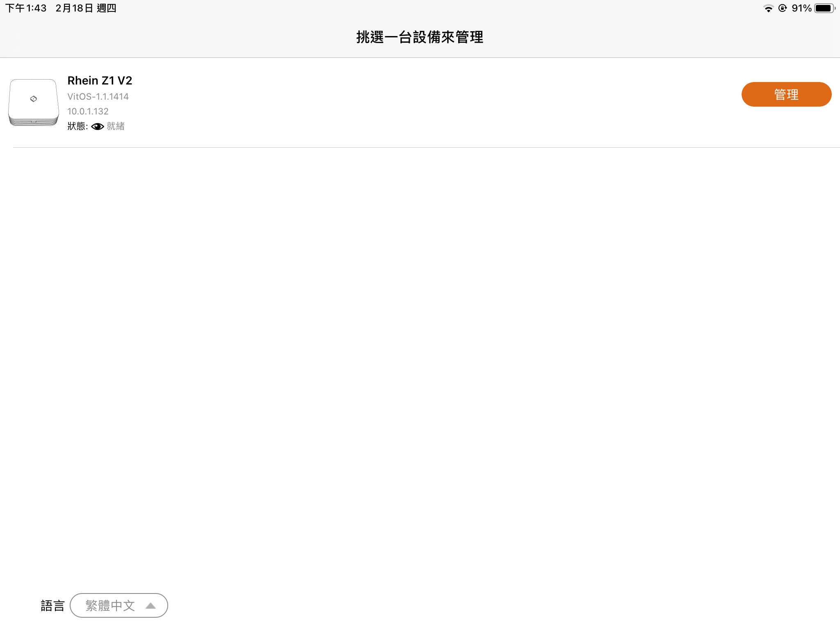
Task: Tap the orange 管理 button
Action: [786, 94]
